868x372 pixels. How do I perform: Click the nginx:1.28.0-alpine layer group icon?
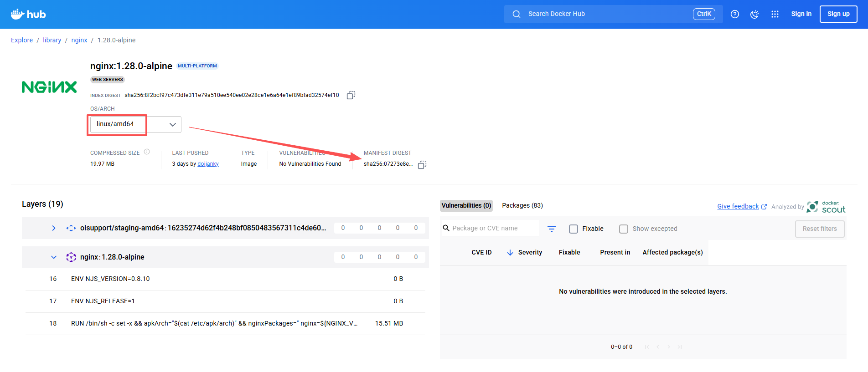(x=71, y=257)
